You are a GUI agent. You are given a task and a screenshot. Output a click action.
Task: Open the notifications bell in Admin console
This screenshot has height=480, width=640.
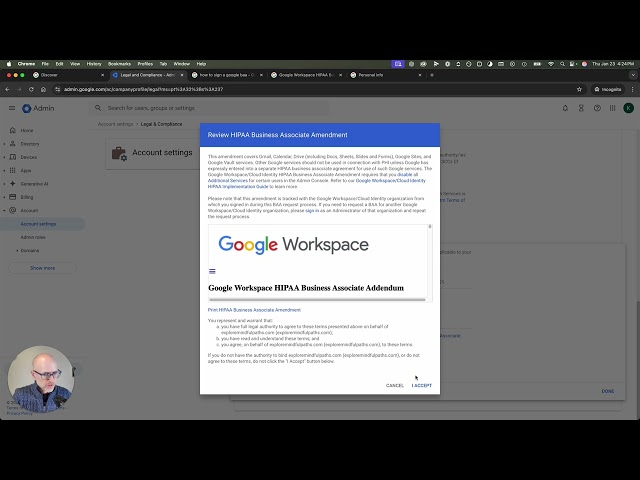[x=565, y=108]
